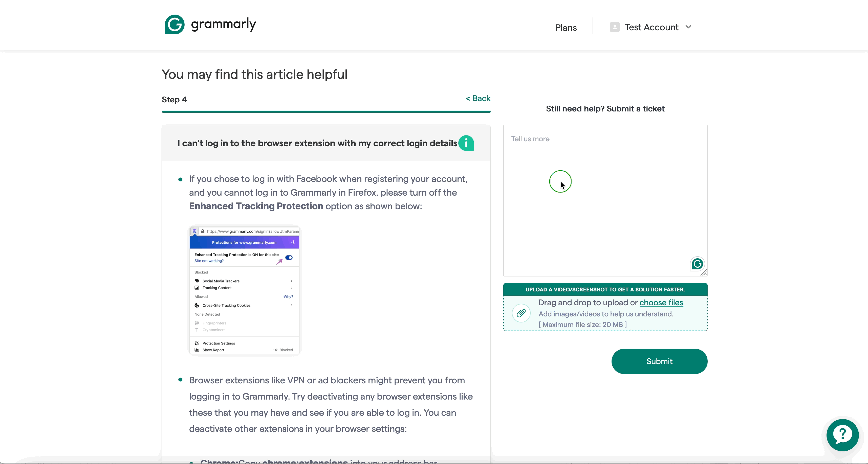Click the bold 'Enhanced Tracking Protection' text

point(256,206)
